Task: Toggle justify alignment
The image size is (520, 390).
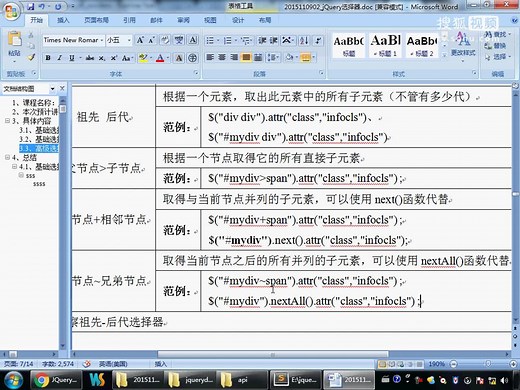Action: 246,57
